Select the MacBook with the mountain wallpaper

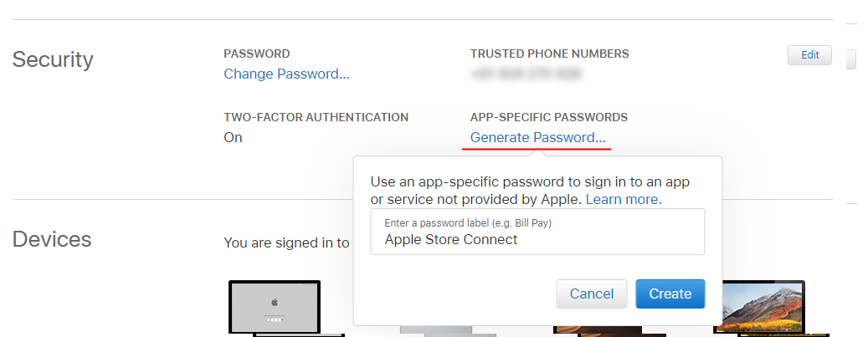(759, 307)
